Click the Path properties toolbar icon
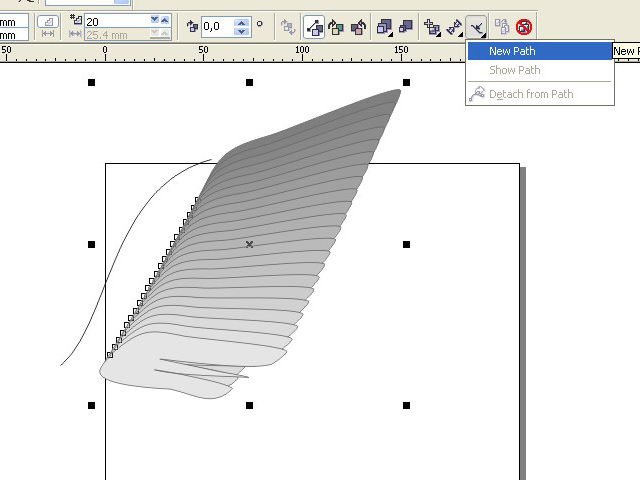This screenshot has width=640, height=480. [477, 27]
